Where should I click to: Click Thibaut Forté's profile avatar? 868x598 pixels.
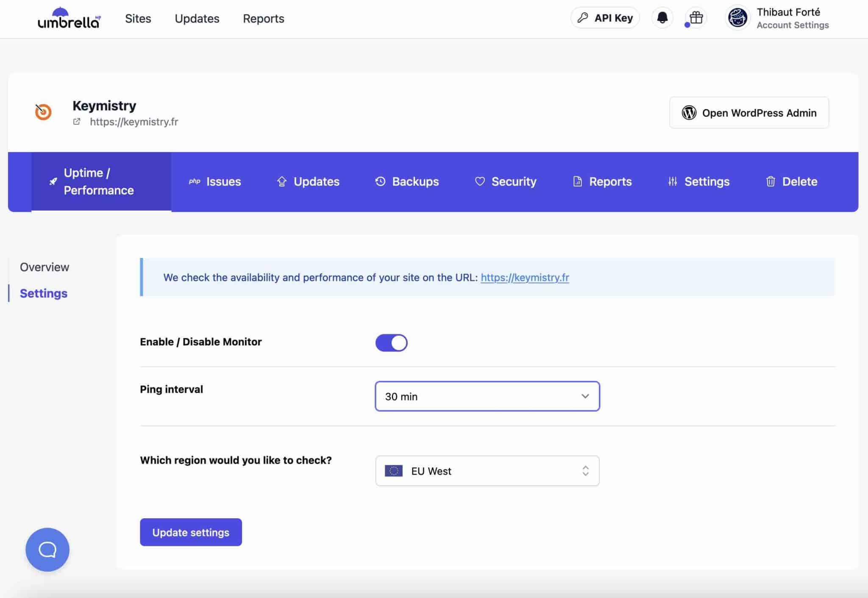(x=737, y=18)
